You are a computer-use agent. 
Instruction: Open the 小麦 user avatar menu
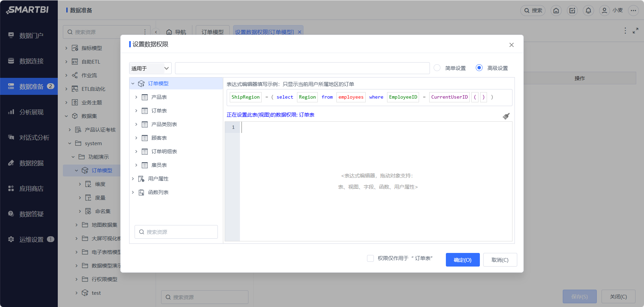point(604,11)
